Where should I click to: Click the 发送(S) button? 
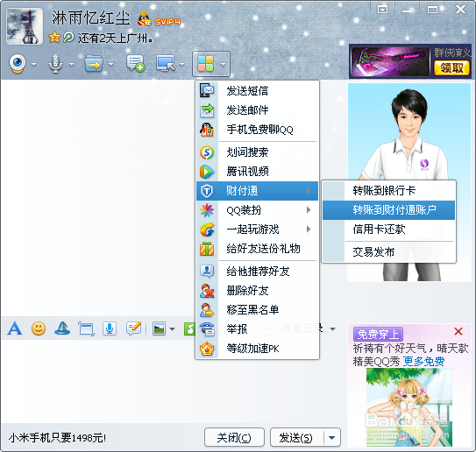(x=296, y=437)
